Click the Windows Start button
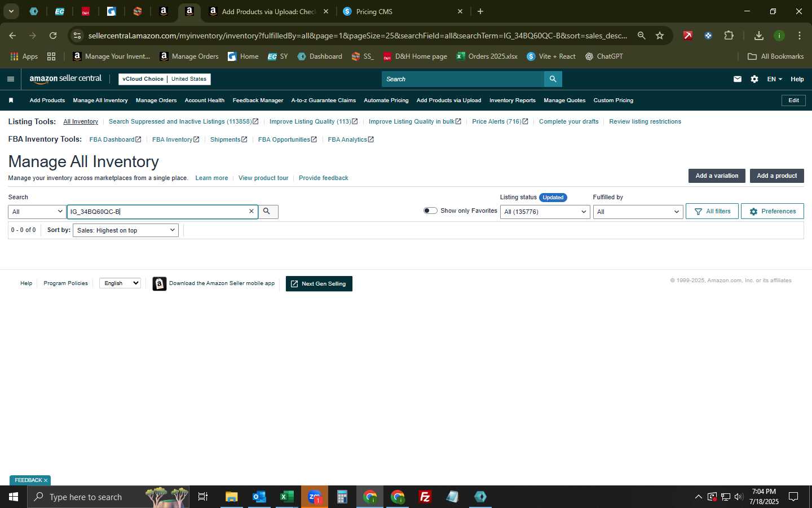The height and width of the screenshot is (508, 812). [x=14, y=497]
